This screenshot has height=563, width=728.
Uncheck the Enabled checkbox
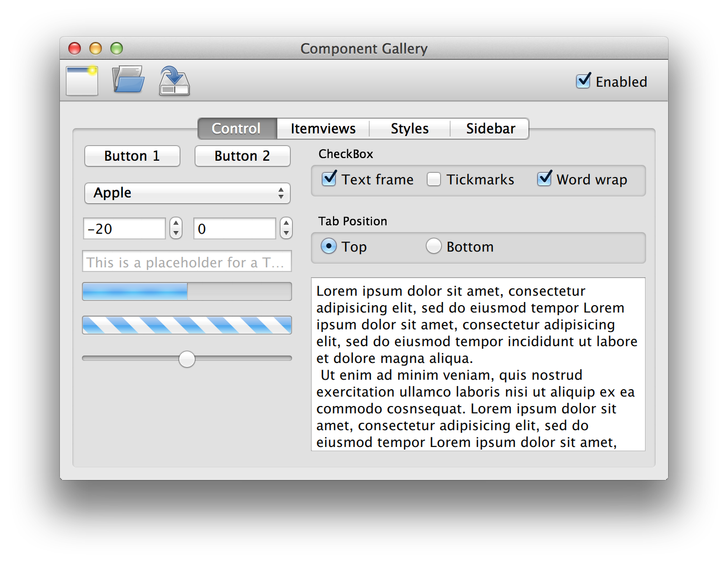click(x=583, y=81)
